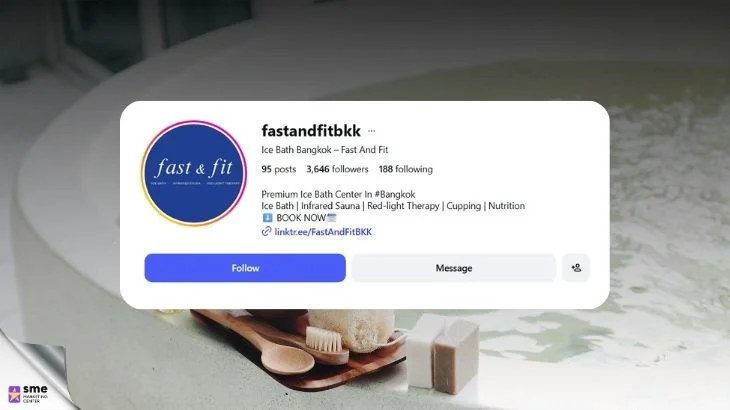Click the 95 posts count
Screen dimensions: 730x410
coord(278,169)
